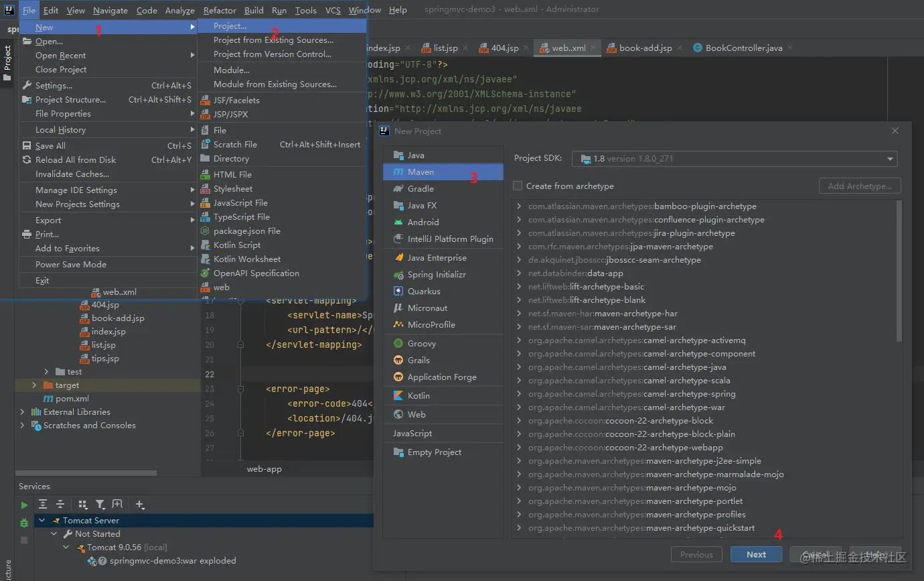This screenshot has height=581, width=924.
Task: Open the Refactor menu
Action: 220,10
